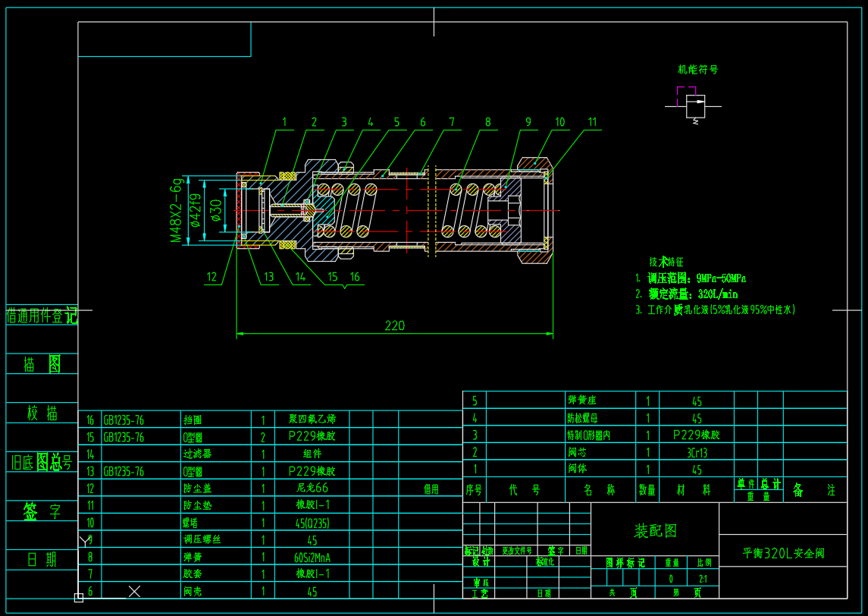Screen dimensions: 868x616
Task: Click the 2:1 scale value cell
Action: [703, 577]
